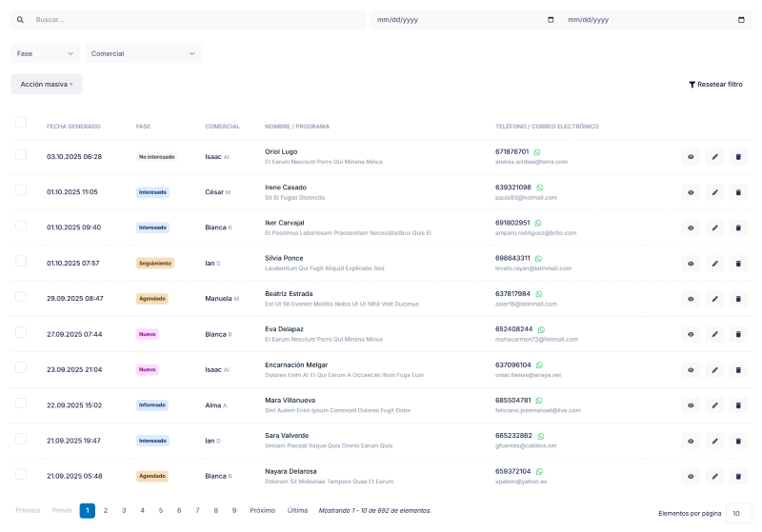The height and width of the screenshot is (532, 762).
Task: Delete the Iker Carvajal row
Action: [x=737, y=227]
